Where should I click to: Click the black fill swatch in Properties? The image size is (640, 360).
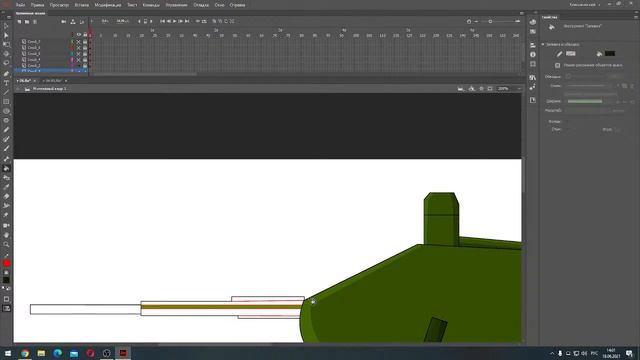pyautogui.click(x=610, y=53)
